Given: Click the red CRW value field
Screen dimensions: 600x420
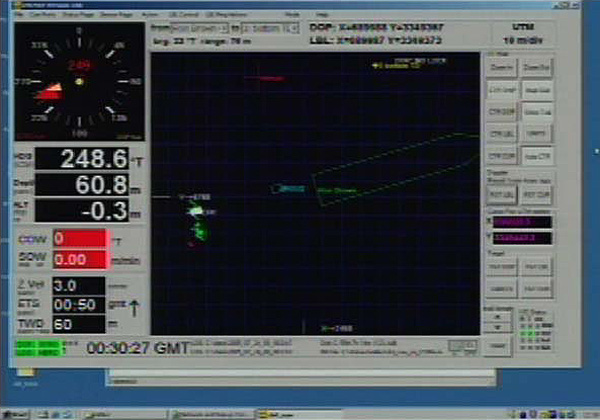Looking at the screenshot, I should point(81,239).
